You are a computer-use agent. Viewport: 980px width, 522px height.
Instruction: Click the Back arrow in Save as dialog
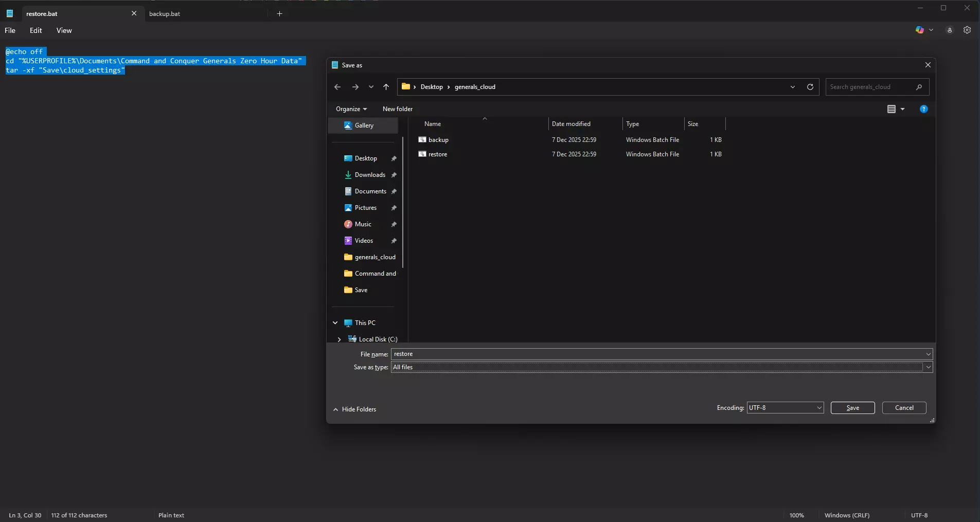(x=337, y=87)
